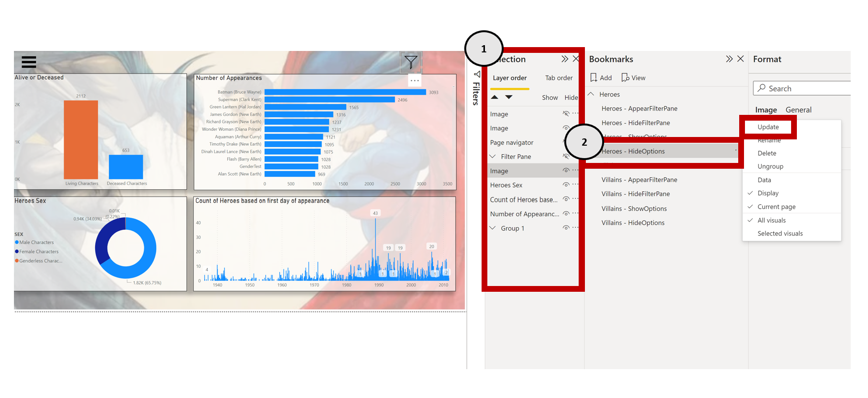
Task: Expand the collapsed Filters pane
Action: click(x=476, y=88)
